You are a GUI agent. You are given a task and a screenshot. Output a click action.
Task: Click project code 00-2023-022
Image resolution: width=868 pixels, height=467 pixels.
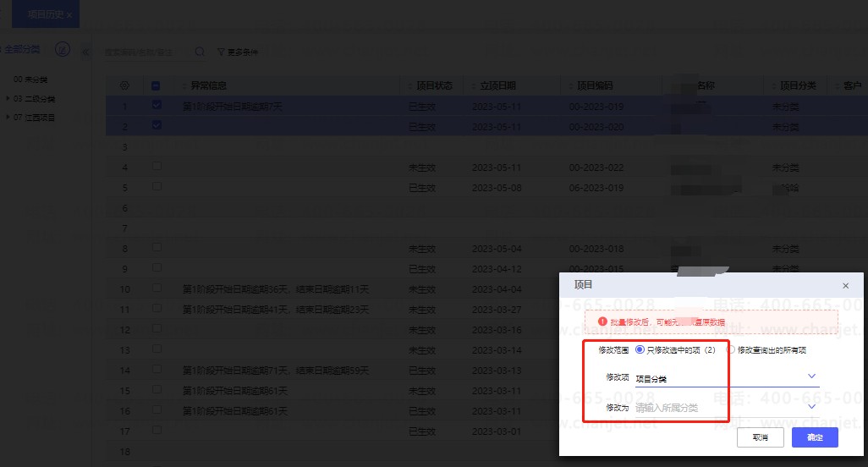click(x=596, y=168)
